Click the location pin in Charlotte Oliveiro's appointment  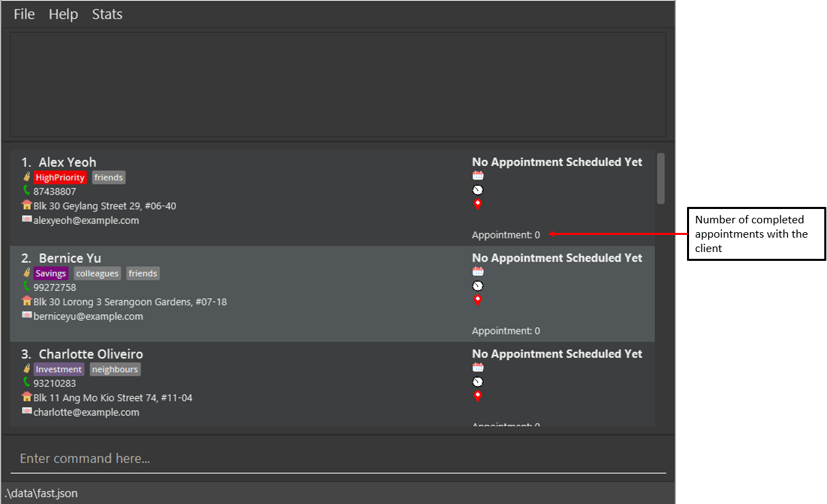[x=478, y=395]
